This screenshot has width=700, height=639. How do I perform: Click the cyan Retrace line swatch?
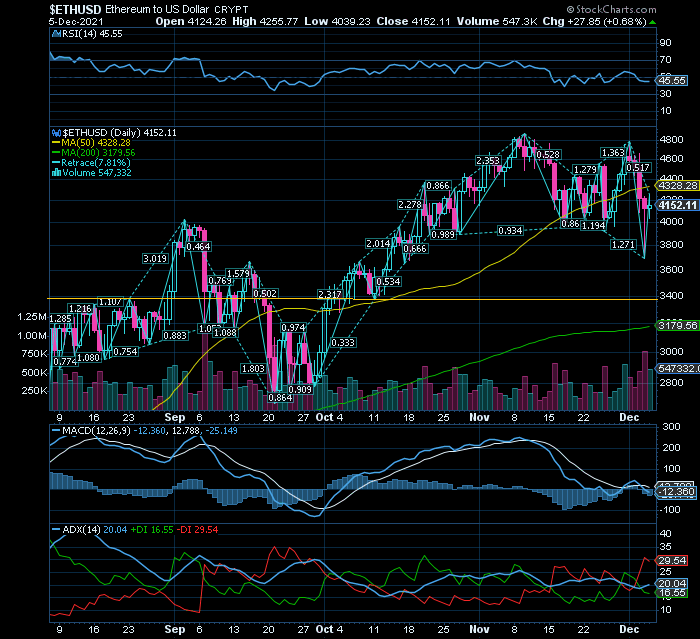pos(56,163)
